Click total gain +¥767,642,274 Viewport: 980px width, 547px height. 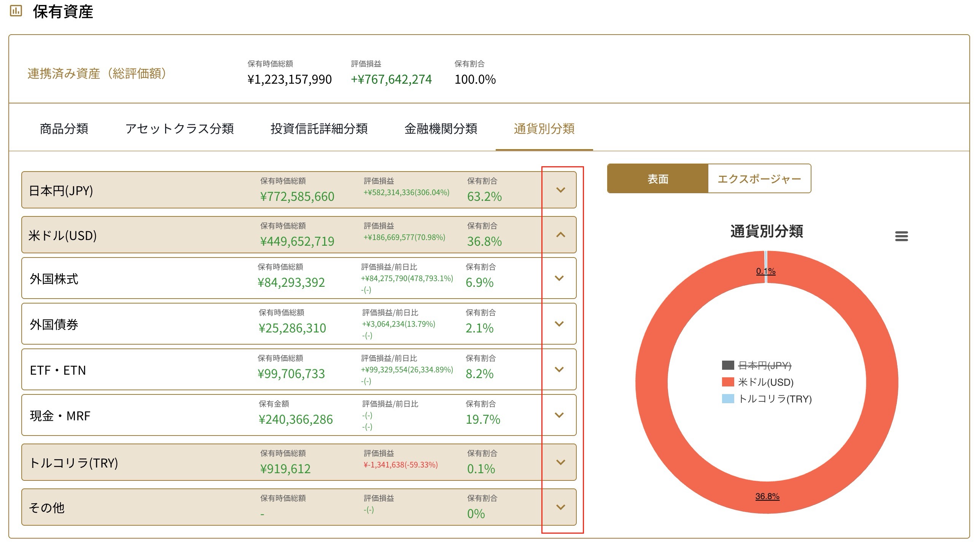(x=391, y=80)
